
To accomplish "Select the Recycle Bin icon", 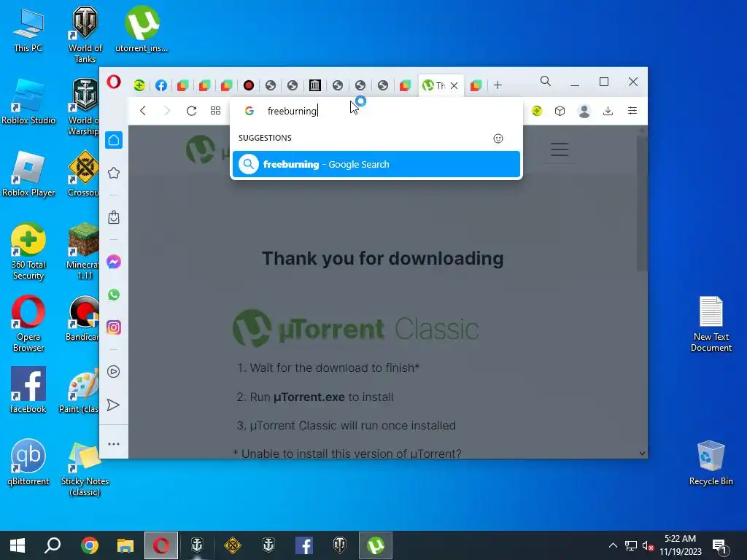I will pos(711,463).
